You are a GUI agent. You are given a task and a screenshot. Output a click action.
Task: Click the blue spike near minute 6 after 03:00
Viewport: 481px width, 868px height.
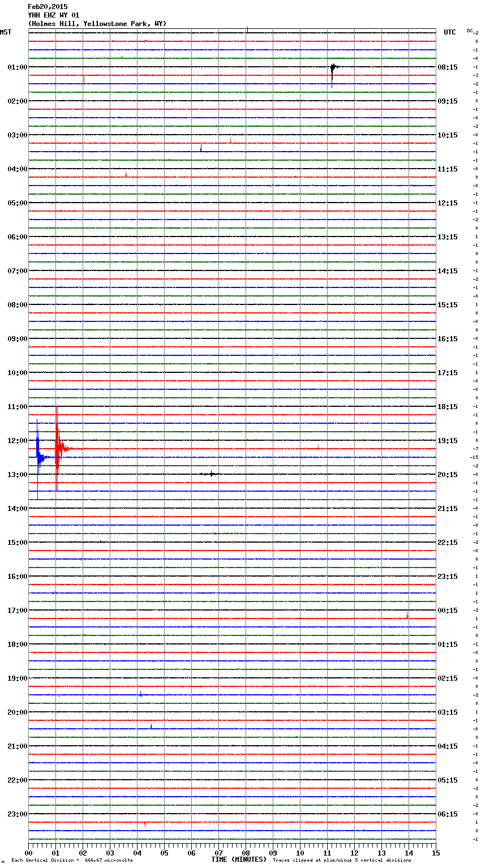(201, 148)
